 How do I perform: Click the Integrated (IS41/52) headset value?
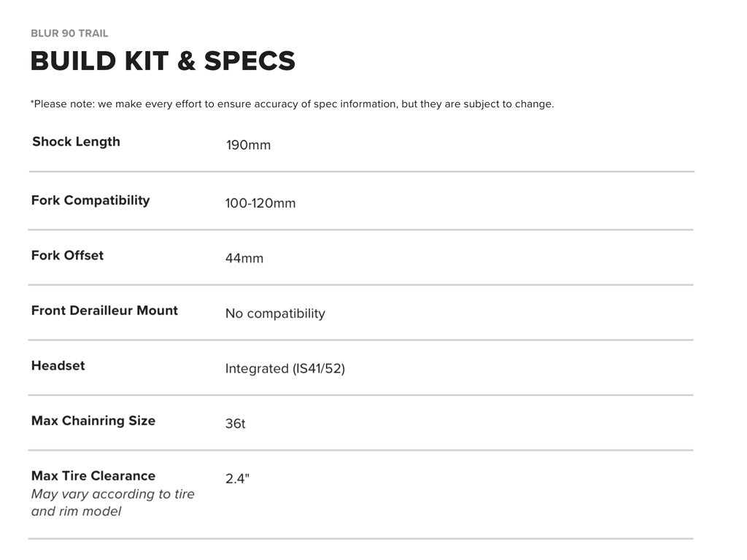(285, 369)
